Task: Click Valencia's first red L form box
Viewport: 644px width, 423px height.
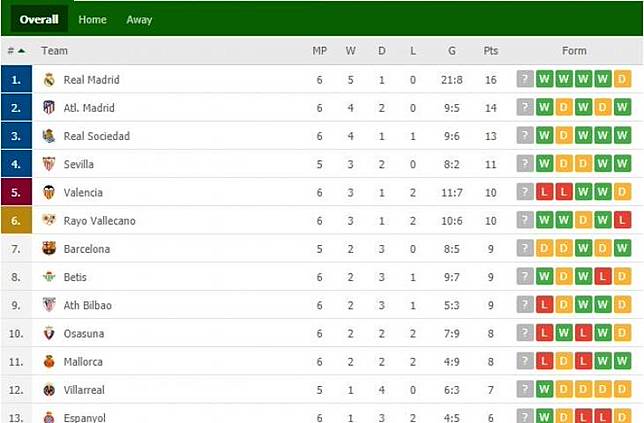Action: [545, 192]
